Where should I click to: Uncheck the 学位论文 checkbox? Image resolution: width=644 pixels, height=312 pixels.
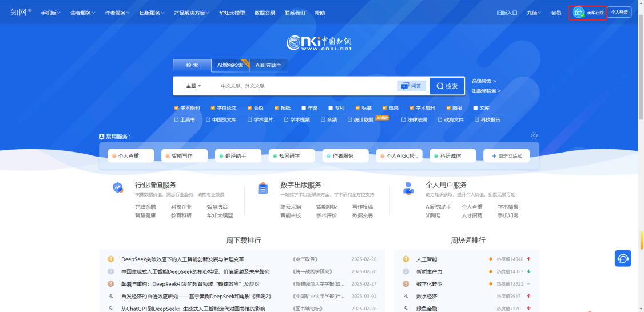213,108
